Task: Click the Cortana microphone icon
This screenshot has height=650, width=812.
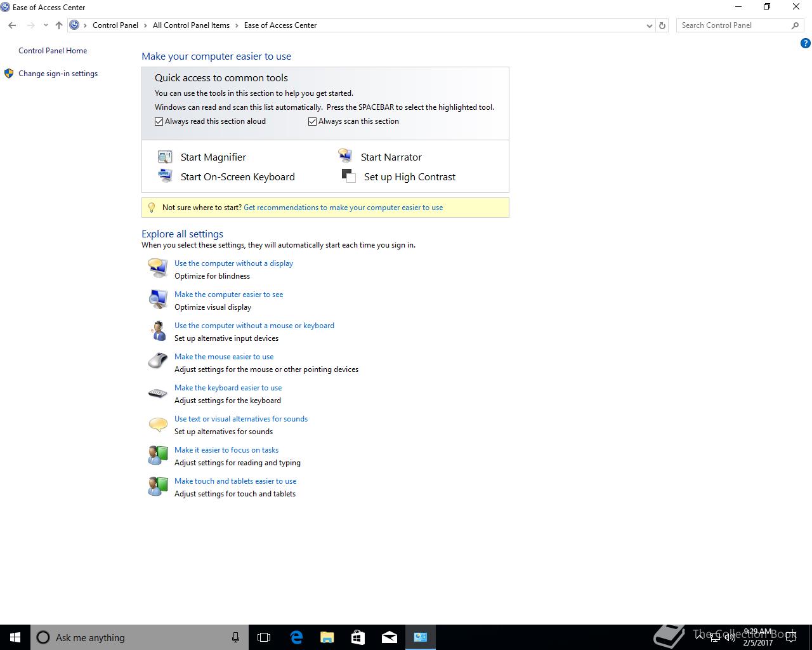Action: pyautogui.click(x=235, y=637)
